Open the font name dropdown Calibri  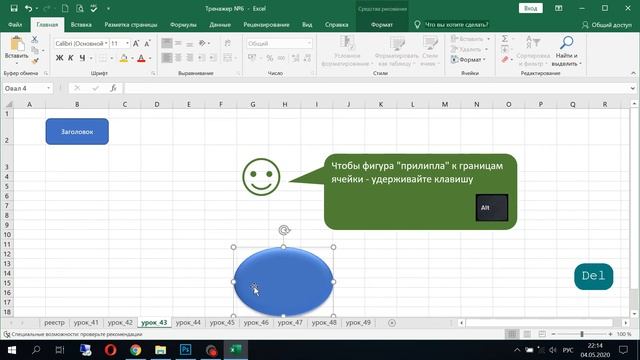point(106,43)
